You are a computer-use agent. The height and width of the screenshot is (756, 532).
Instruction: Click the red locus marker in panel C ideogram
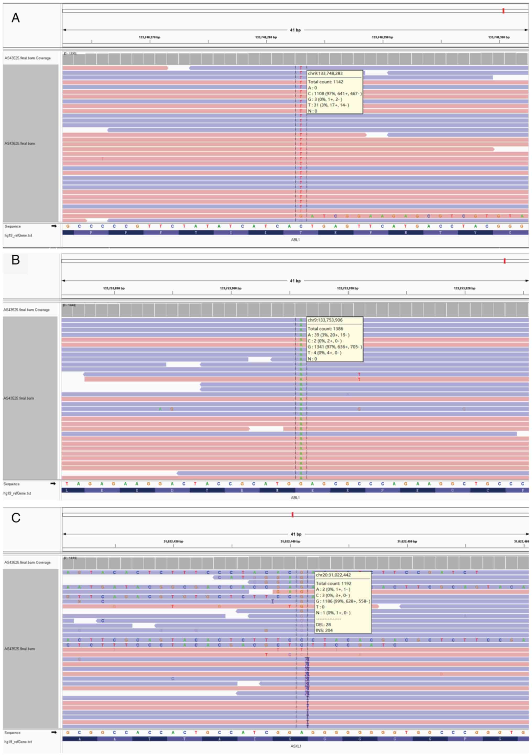point(292,515)
